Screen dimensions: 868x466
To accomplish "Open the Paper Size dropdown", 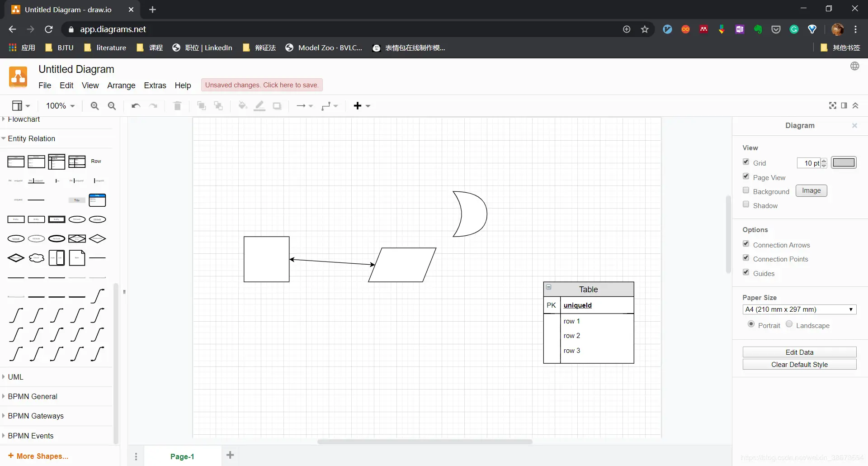I will coord(799,309).
